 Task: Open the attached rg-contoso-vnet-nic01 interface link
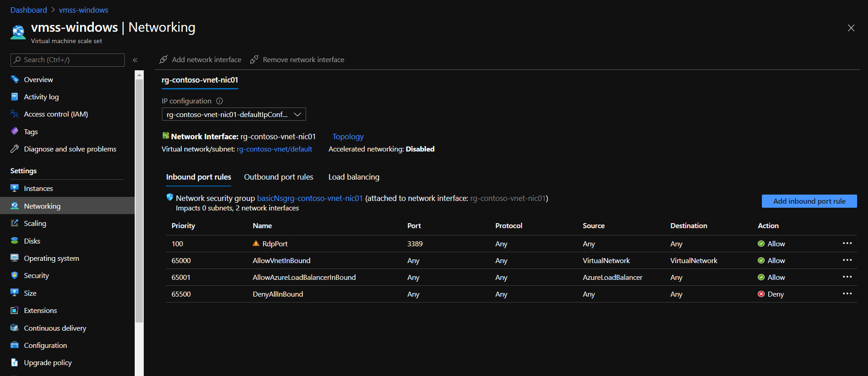click(508, 198)
